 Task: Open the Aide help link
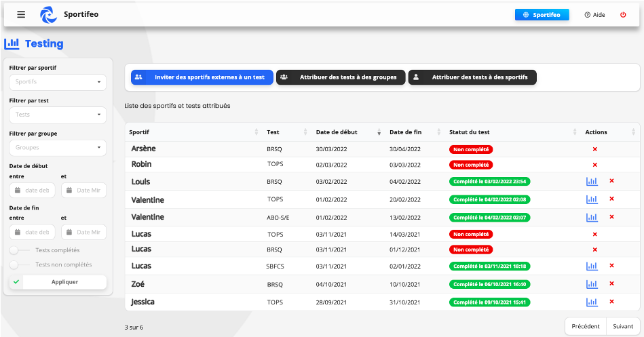(594, 15)
